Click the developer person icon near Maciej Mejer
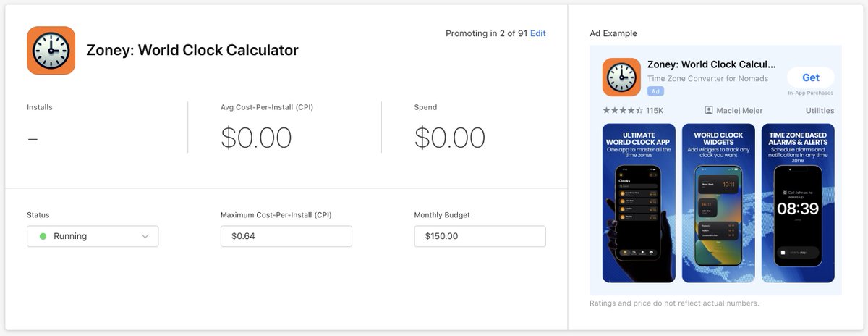The image size is (868, 336). (709, 111)
